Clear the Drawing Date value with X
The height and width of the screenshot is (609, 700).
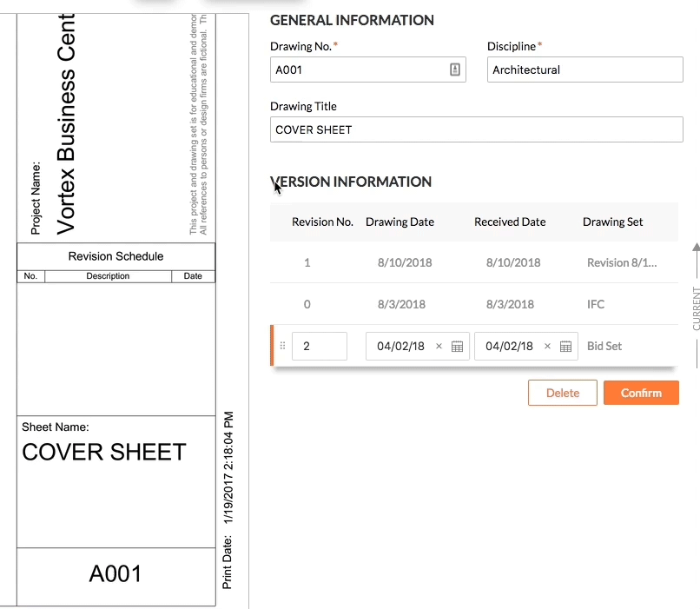click(x=439, y=346)
